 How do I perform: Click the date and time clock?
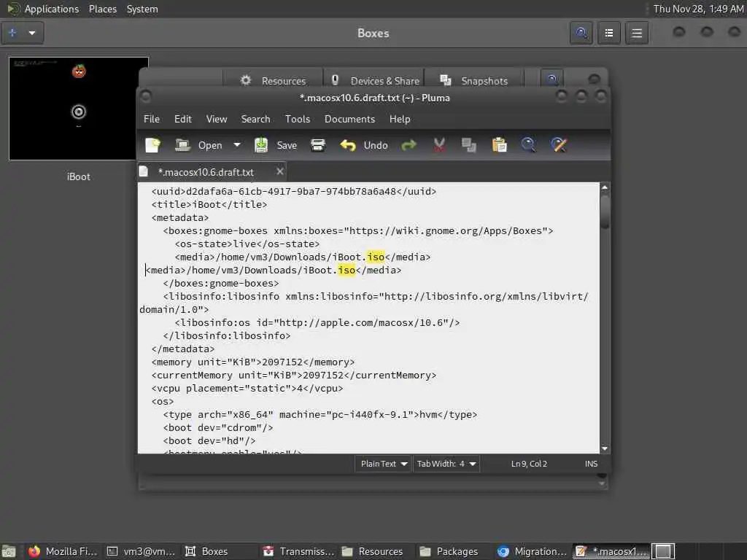tap(698, 9)
